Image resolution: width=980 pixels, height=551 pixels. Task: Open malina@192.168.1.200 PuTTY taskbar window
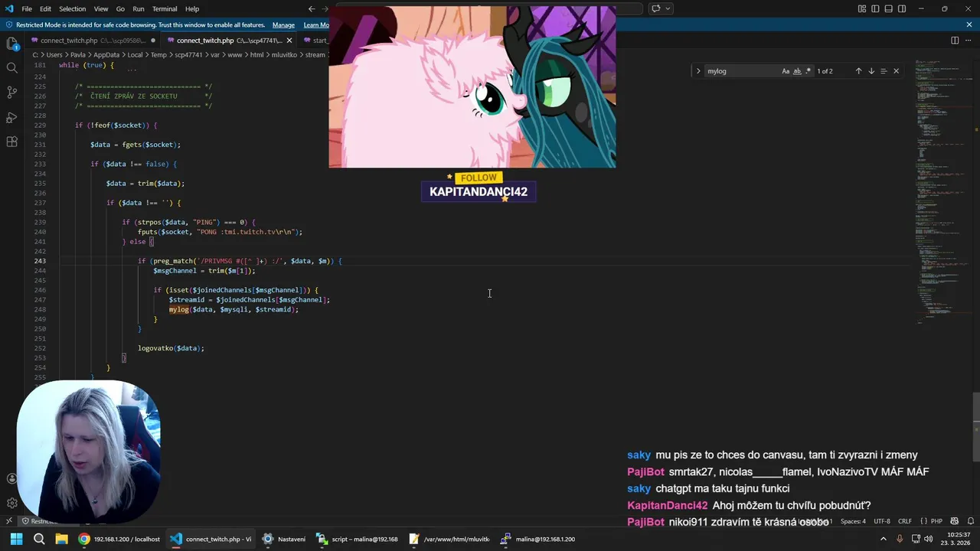(537, 539)
